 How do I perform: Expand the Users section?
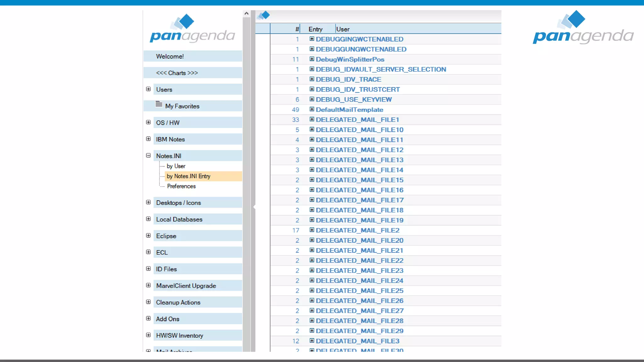[x=148, y=89]
